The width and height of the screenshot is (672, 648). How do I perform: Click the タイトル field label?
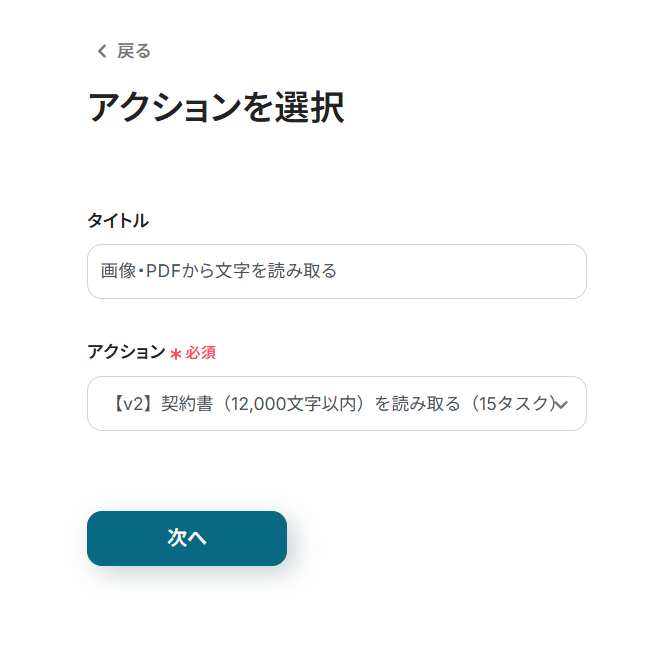coord(118,220)
